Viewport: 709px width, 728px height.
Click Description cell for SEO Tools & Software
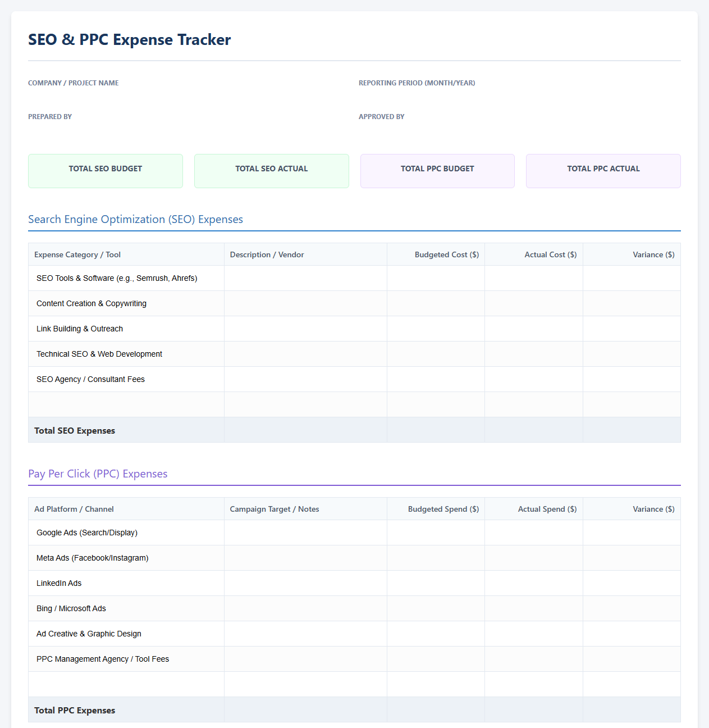tap(305, 278)
